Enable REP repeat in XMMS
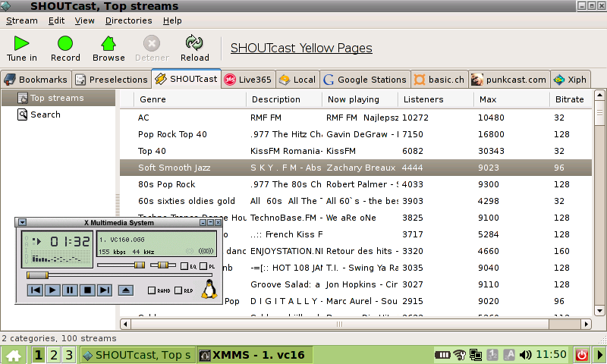 pos(184,290)
